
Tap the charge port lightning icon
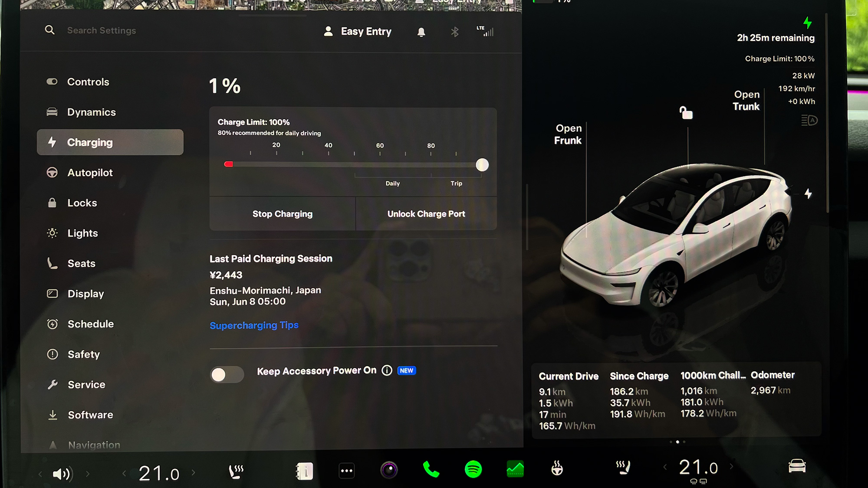808,193
